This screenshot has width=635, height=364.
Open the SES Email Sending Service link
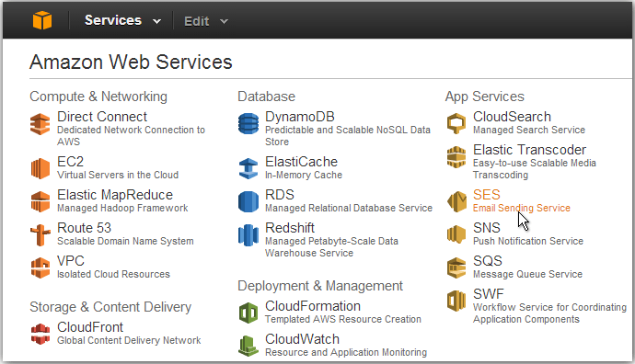coord(522,201)
